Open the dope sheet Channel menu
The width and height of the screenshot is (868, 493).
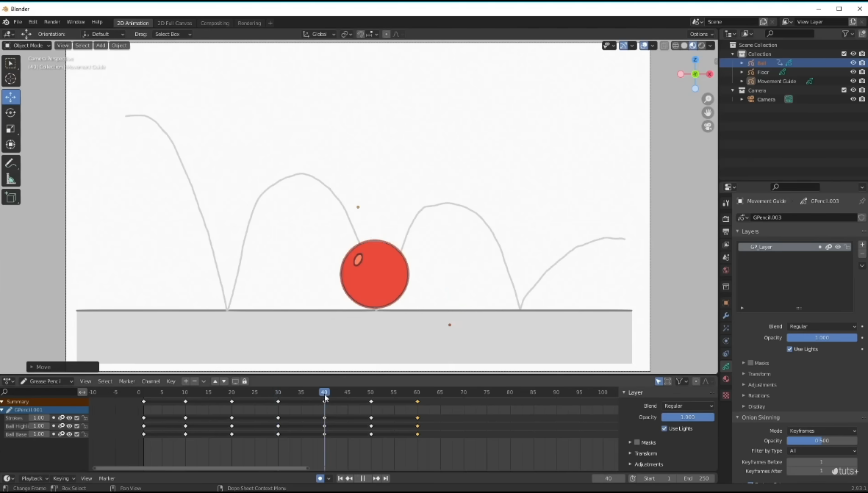coord(151,381)
